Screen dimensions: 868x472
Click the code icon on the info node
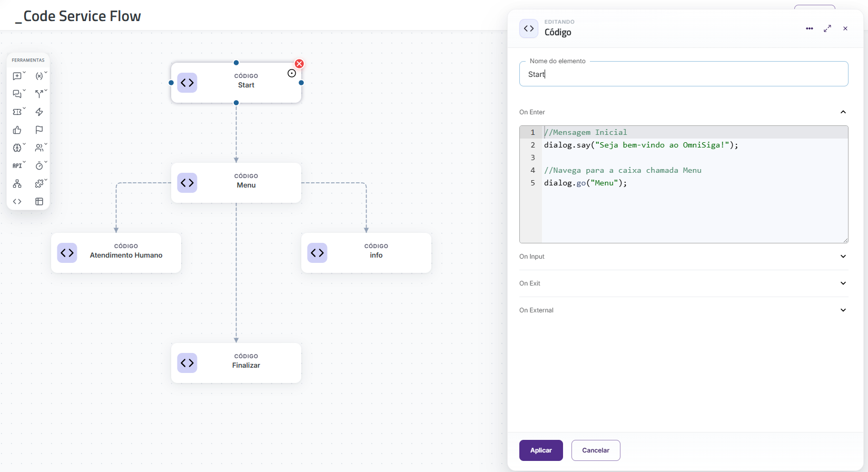point(318,253)
